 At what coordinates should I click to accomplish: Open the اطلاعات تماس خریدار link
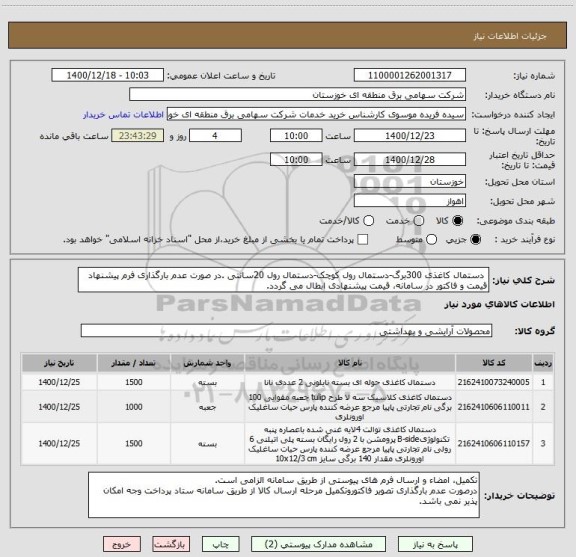(x=123, y=115)
